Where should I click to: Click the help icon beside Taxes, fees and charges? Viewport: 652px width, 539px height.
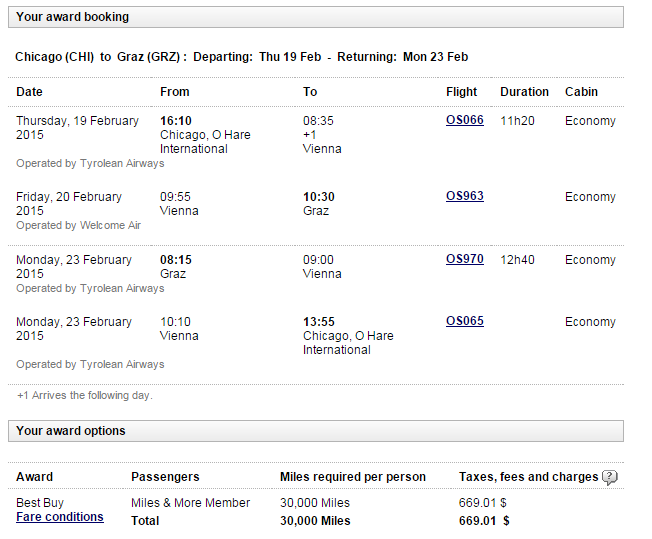pos(610,477)
